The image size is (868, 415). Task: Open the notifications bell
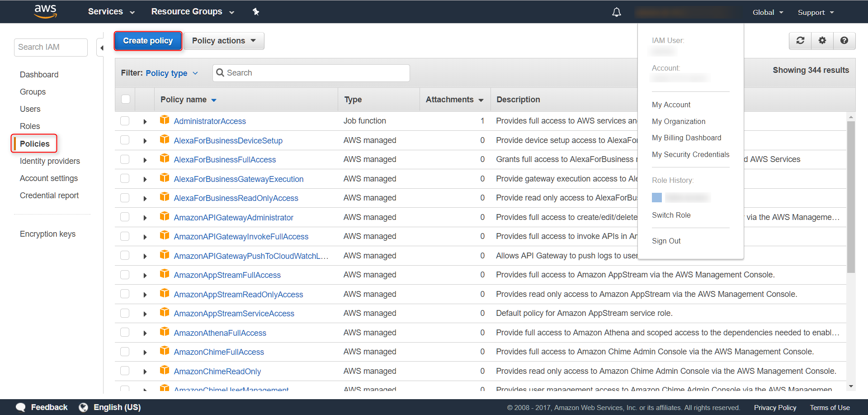point(617,12)
